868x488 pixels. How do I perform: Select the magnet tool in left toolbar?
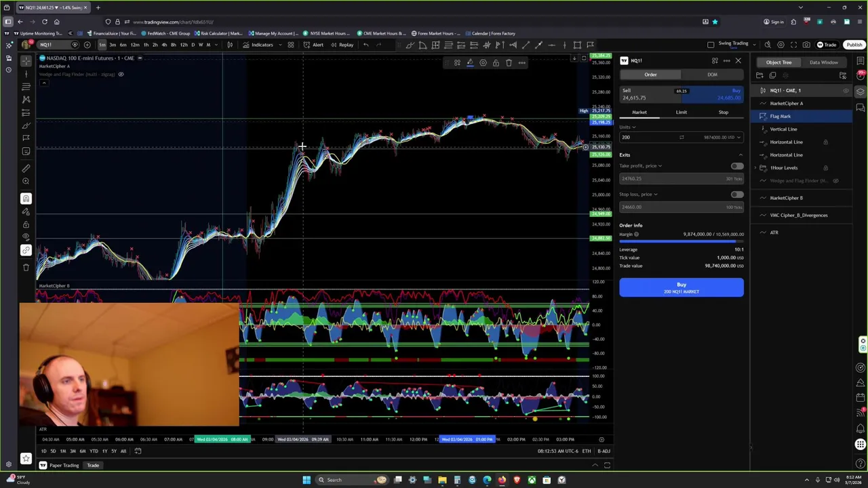(x=26, y=199)
